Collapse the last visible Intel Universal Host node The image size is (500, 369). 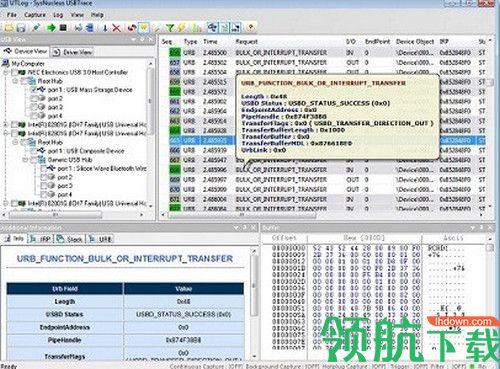pyautogui.click(x=6, y=203)
